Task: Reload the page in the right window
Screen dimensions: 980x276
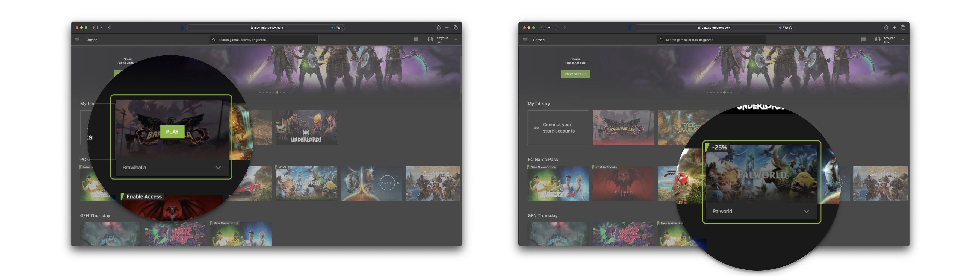Action: [x=790, y=27]
